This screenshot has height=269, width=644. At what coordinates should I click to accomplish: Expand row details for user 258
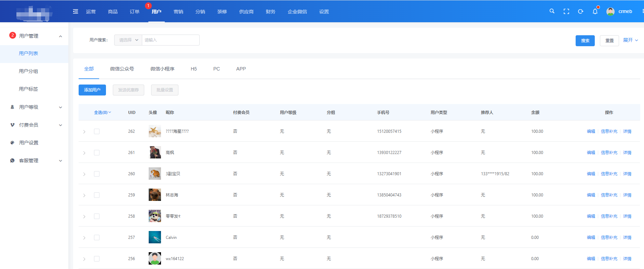point(84,216)
